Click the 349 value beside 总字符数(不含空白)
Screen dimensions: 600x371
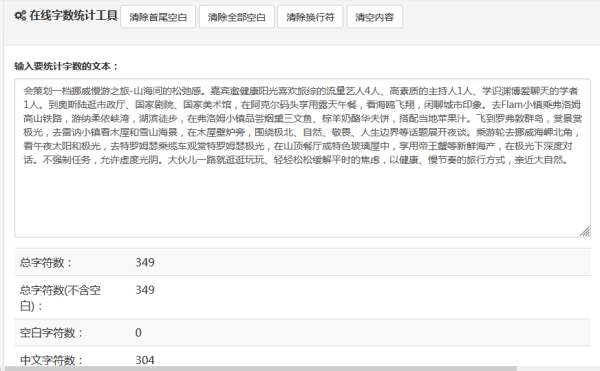click(145, 290)
